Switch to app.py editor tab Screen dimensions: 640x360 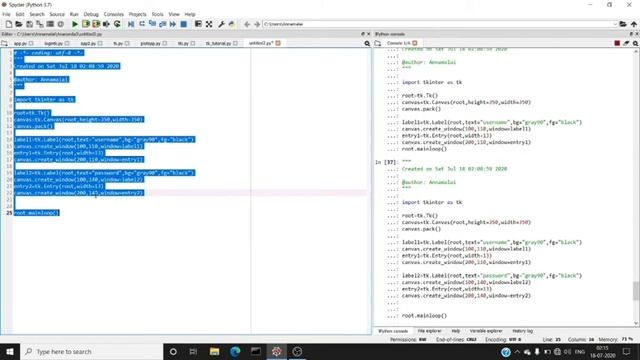[20, 43]
